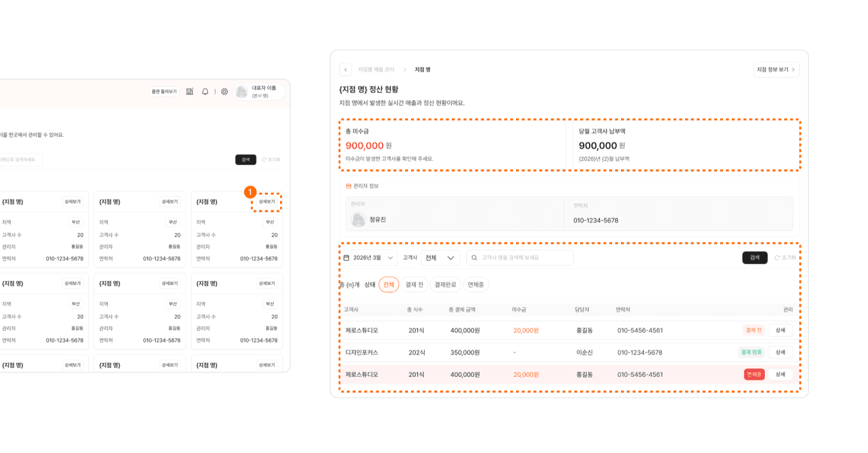868x453 pixels.
Task: Click the 플랜 둘러보기 button
Action: pos(165,91)
